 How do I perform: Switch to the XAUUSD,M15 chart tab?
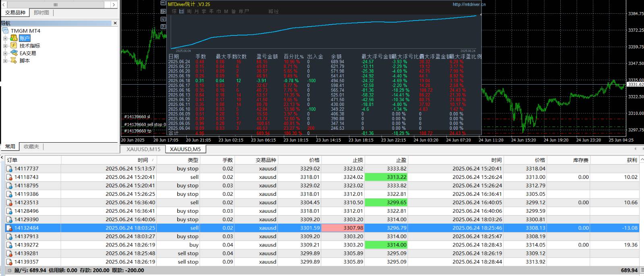pyautogui.click(x=143, y=149)
